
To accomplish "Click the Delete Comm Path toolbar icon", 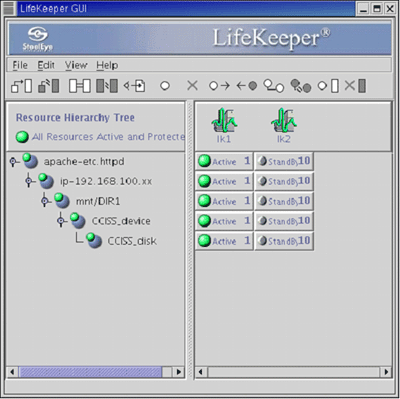I will [x=107, y=86].
